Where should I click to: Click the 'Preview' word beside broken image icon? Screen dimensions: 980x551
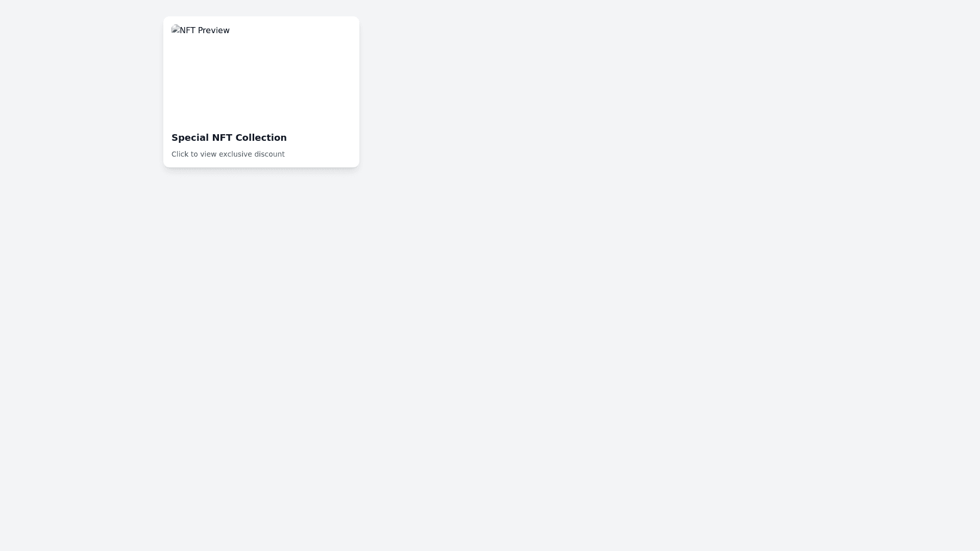coord(214,31)
